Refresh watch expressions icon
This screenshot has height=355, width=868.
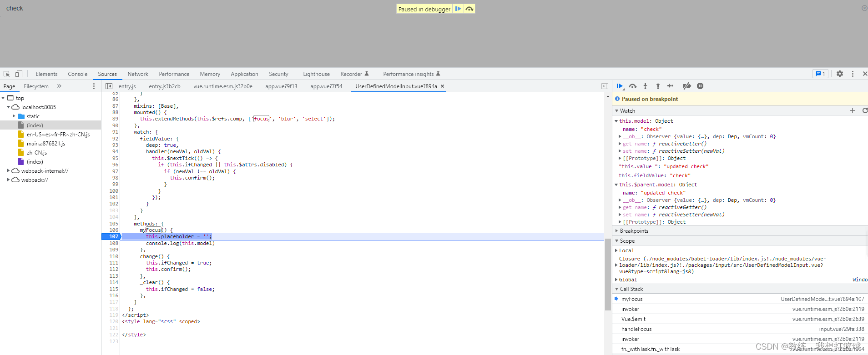(x=865, y=110)
